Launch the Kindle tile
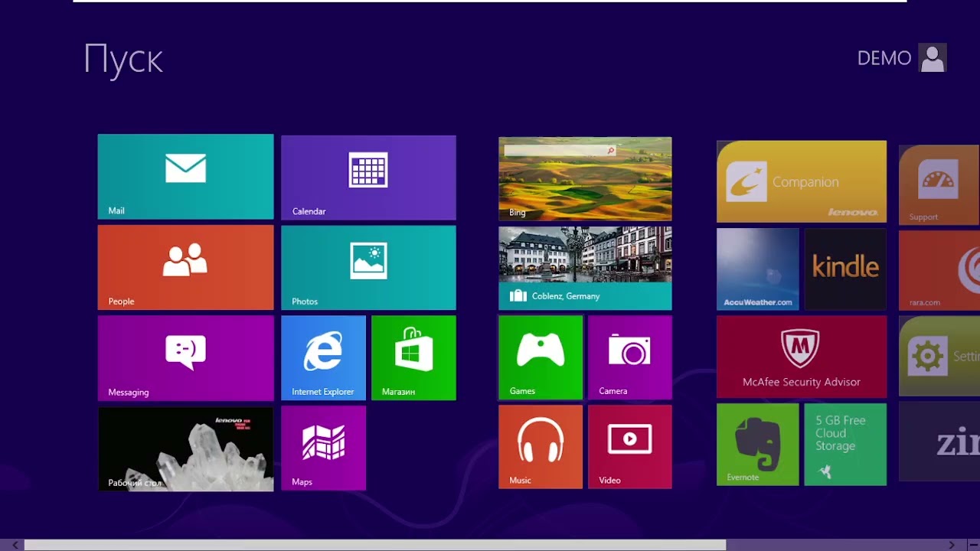 coord(845,269)
